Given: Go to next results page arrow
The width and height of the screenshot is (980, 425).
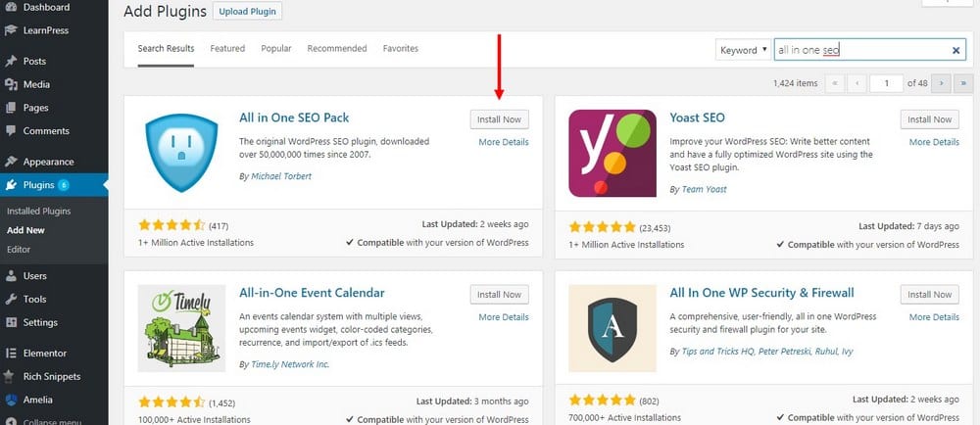Looking at the screenshot, I should point(941,83).
